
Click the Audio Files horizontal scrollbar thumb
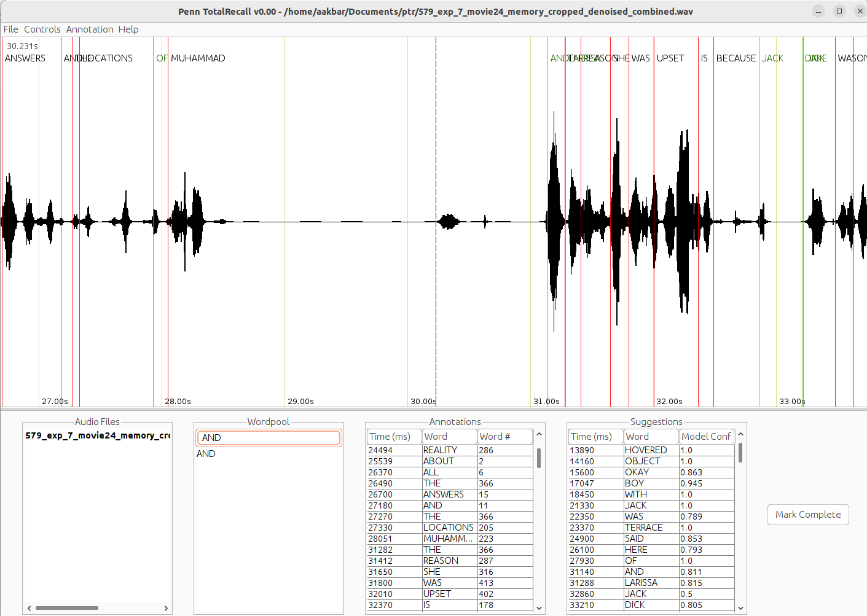(x=67, y=608)
